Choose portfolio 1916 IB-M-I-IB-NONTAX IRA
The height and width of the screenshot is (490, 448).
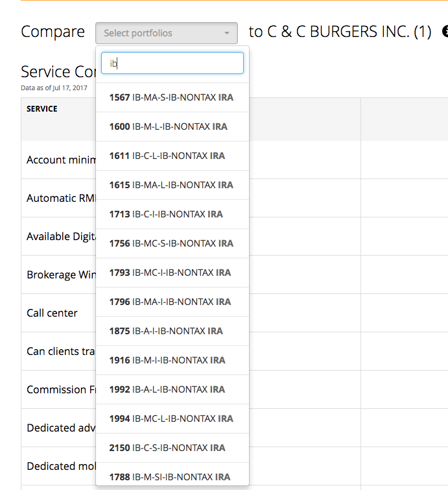(172, 360)
